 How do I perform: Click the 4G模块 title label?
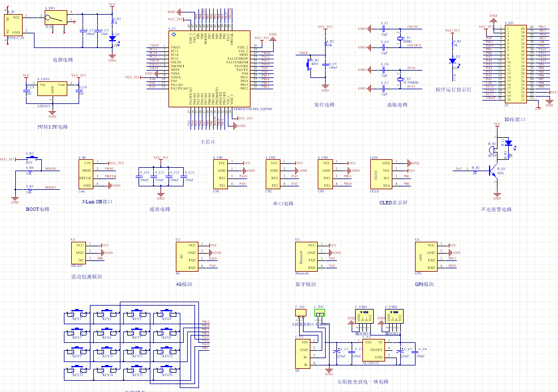[x=184, y=284]
